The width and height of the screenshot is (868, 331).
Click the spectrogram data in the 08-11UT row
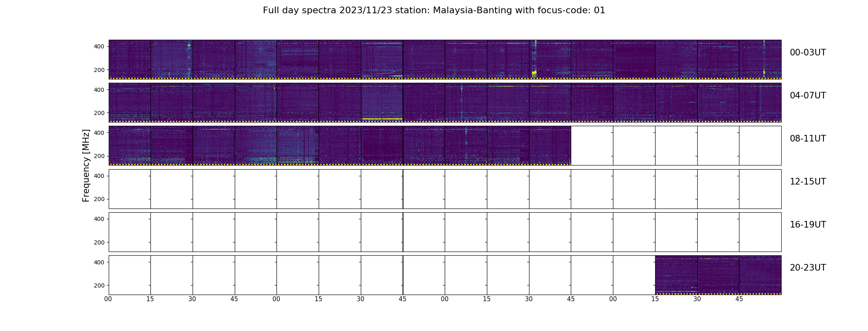click(x=340, y=146)
